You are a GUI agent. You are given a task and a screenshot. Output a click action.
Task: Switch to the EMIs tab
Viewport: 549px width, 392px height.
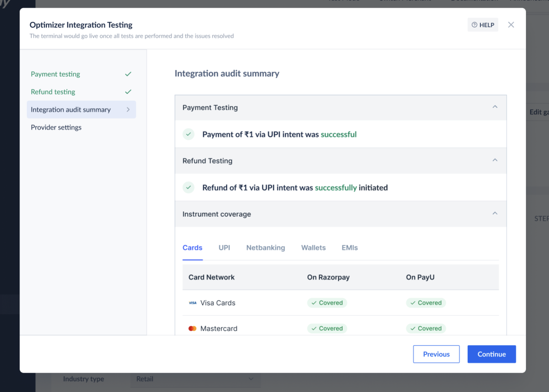point(350,247)
